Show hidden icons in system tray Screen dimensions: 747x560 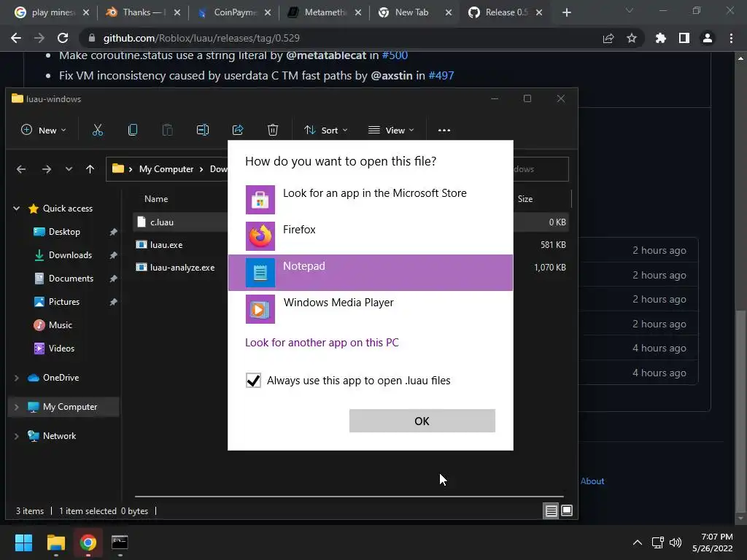[x=637, y=542]
